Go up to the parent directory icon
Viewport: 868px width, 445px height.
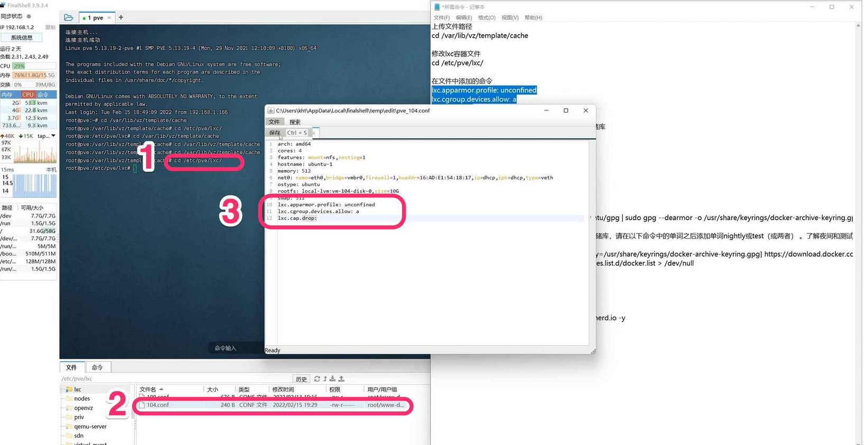point(325,379)
